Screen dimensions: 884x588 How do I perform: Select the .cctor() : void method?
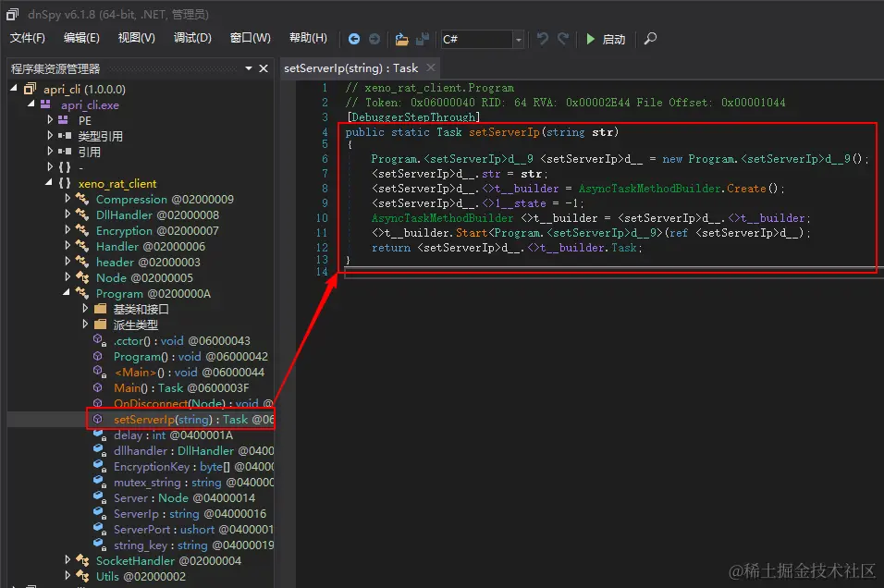coord(181,340)
